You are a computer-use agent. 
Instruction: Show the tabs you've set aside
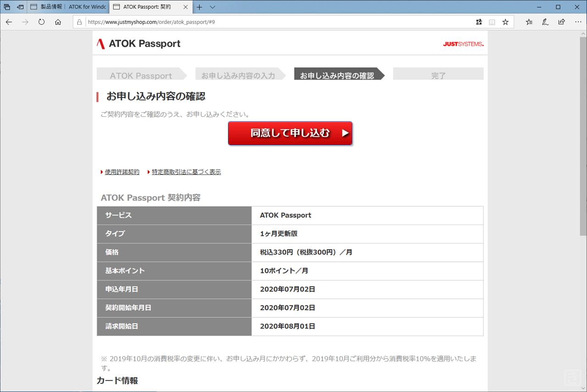[x=7, y=7]
